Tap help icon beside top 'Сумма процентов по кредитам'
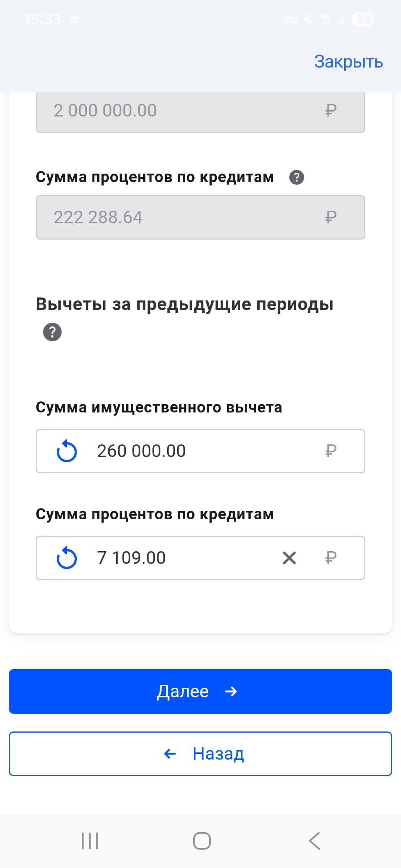401x868 pixels. click(297, 177)
